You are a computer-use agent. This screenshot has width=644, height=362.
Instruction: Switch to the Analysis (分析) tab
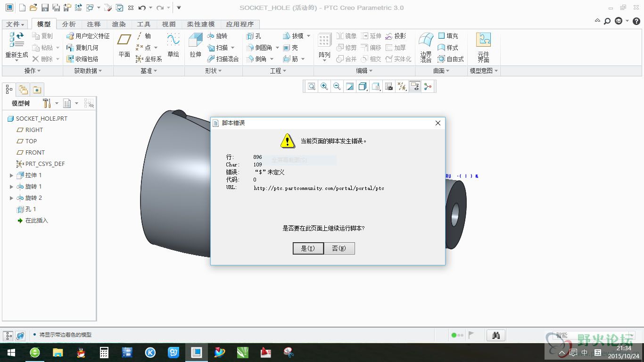click(x=69, y=24)
